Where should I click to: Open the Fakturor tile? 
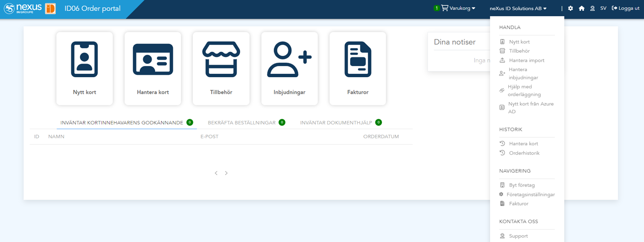tap(358, 69)
